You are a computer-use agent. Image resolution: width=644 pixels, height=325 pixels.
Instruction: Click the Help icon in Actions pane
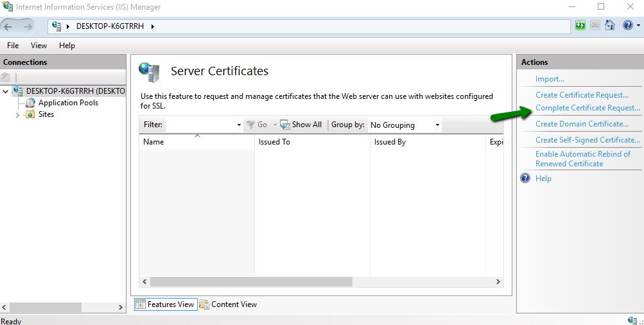click(x=525, y=179)
